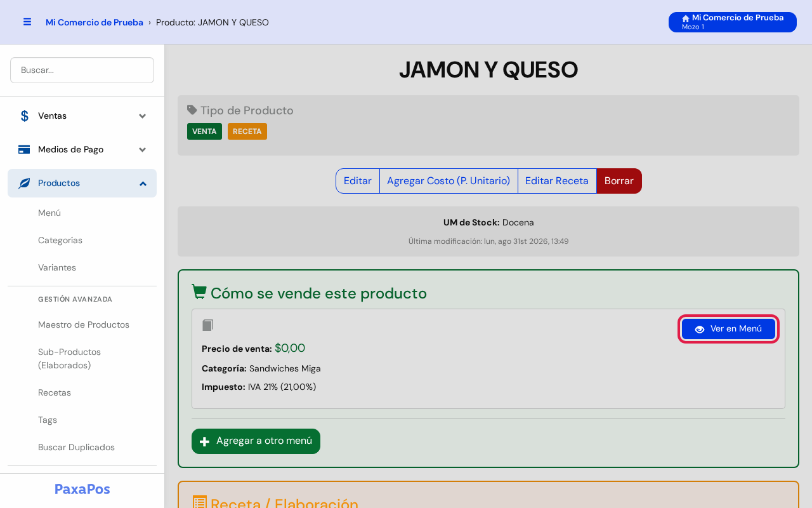Image resolution: width=812 pixels, height=508 pixels.
Task: Open the Menú sidebar item
Action: point(49,213)
